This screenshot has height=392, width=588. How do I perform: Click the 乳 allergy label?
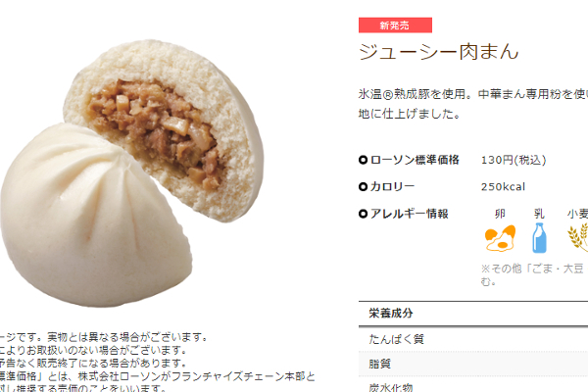click(x=539, y=214)
